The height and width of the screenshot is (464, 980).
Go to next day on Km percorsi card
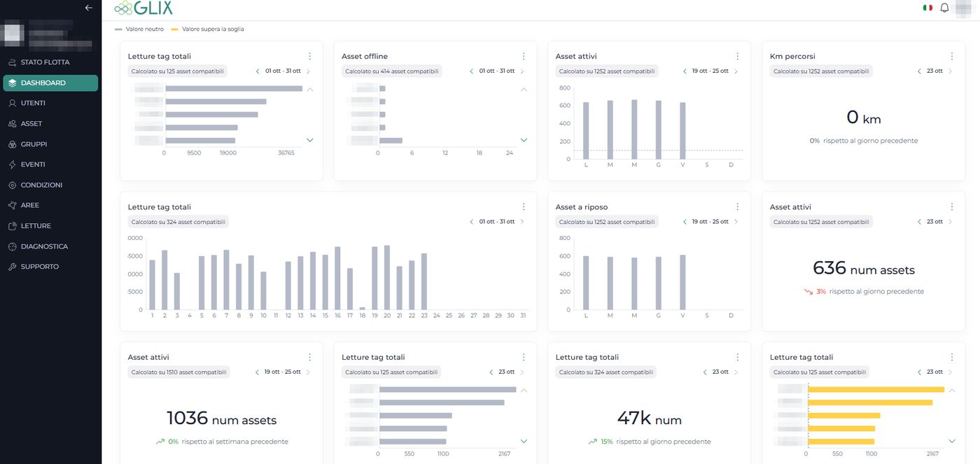coord(950,71)
